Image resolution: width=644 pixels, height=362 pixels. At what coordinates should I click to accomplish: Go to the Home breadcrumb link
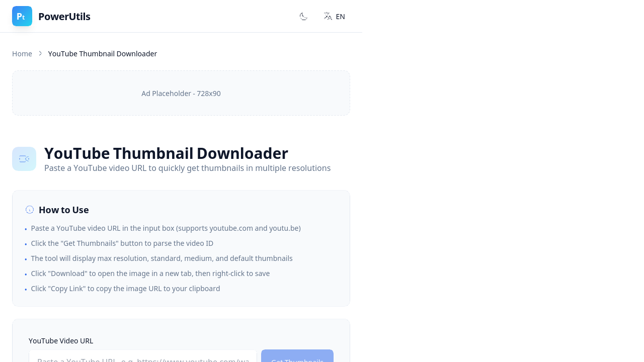[22, 54]
